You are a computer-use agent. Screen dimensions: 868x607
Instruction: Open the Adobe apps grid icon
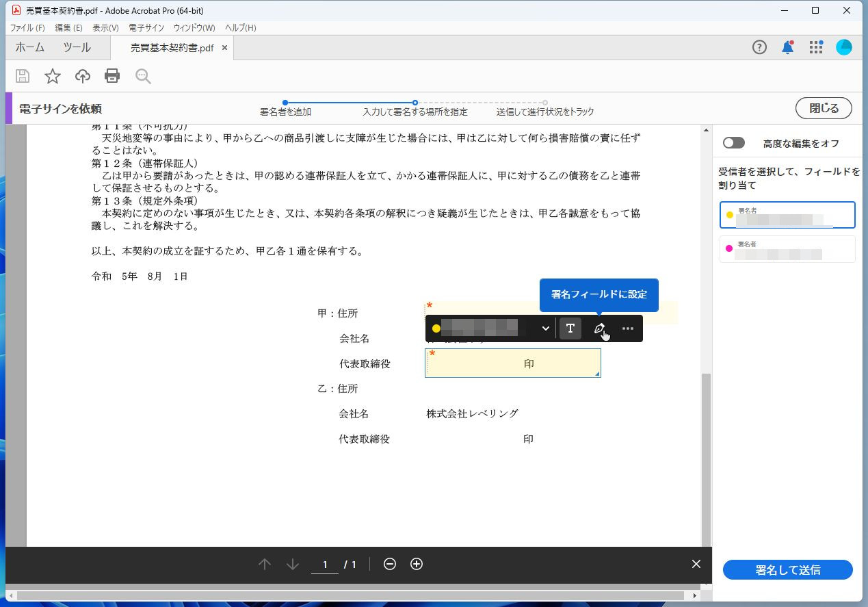click(815, 47)
